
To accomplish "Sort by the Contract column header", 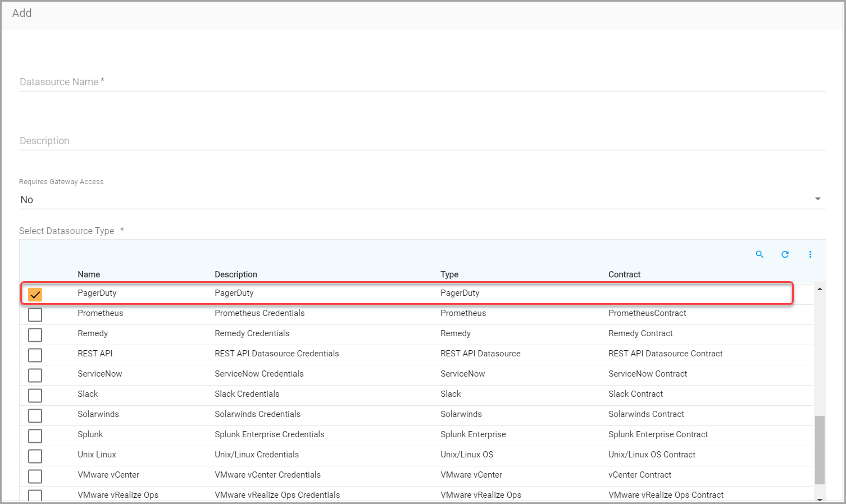I will [x=625, y=274].
